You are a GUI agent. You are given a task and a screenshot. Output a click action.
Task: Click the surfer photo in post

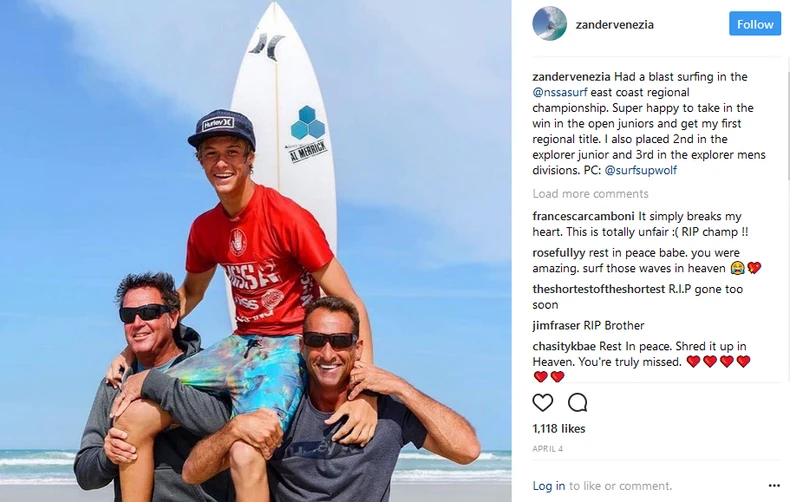click(255, 251)
